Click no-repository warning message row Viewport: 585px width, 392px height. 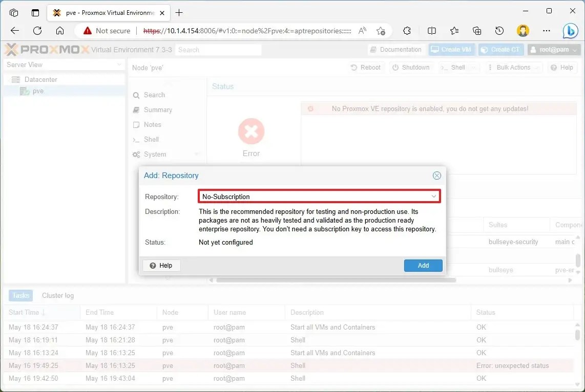pyautogui.click(x=438, y=109)
